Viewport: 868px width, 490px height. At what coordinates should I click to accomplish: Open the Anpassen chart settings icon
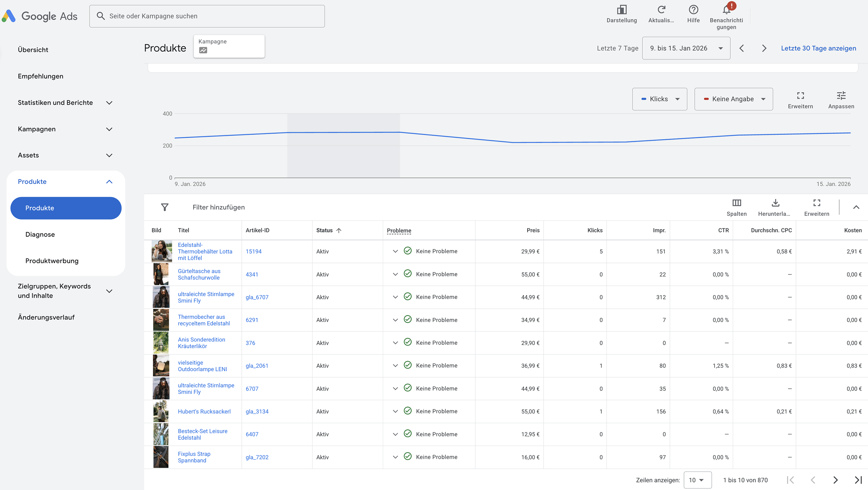click(x=841, y=96)
